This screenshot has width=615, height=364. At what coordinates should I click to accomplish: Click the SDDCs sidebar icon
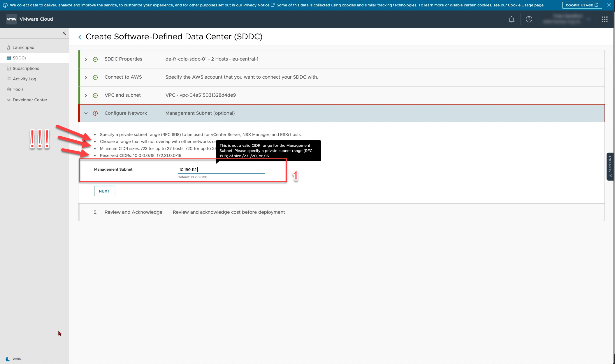point(9,58)
